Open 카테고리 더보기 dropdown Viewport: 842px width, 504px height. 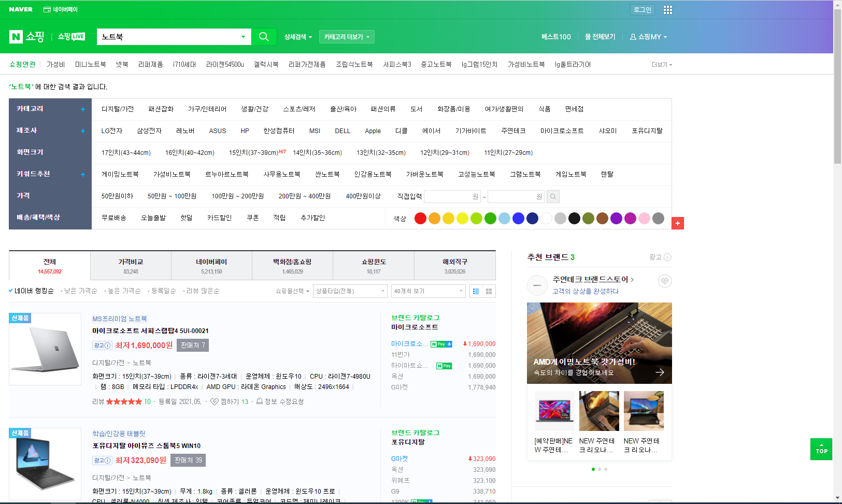[x=347, y=37]
